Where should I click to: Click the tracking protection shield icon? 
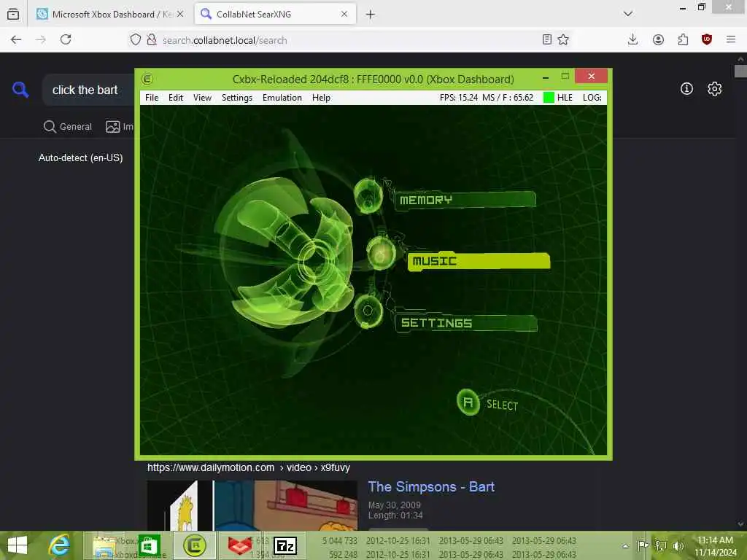[136, 39]
